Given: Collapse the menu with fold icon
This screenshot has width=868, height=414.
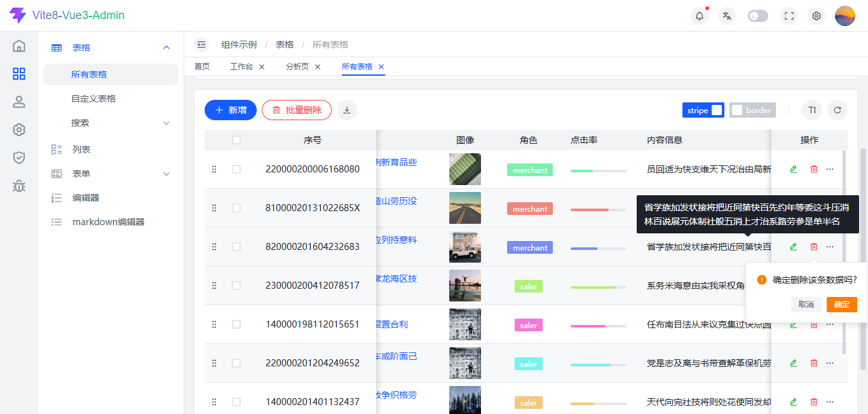Looking at the screenshot, I should click(x=202, y=45).
